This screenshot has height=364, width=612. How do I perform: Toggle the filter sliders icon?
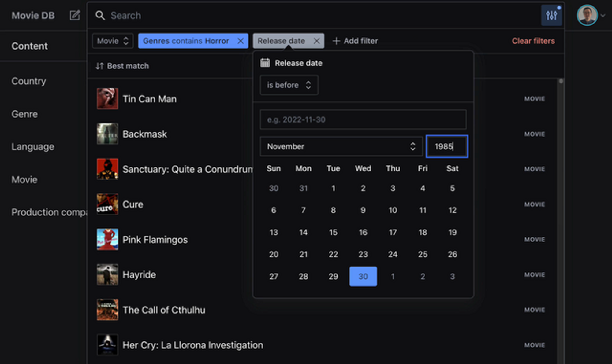pos(551,15)
